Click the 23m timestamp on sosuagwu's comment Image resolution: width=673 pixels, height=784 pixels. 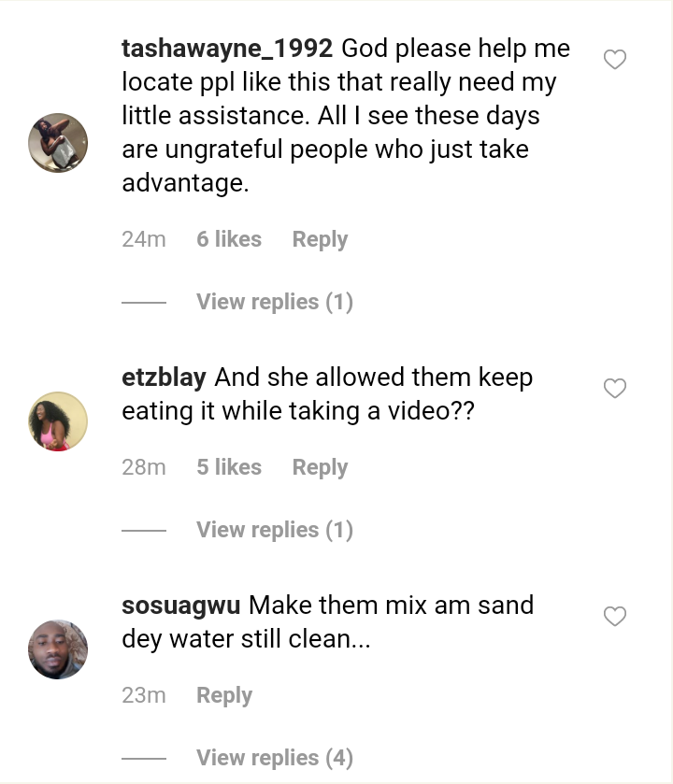pyautogui.click(x=144, y=695)
